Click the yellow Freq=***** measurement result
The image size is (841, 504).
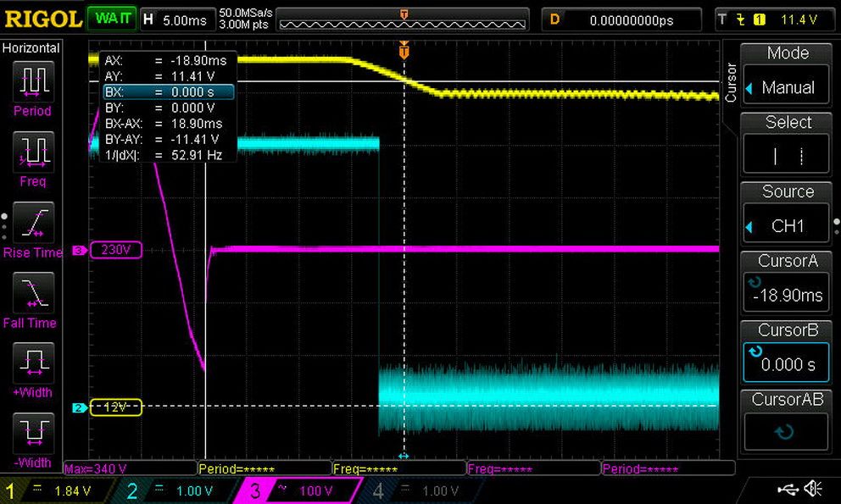[x=399, y=469]
